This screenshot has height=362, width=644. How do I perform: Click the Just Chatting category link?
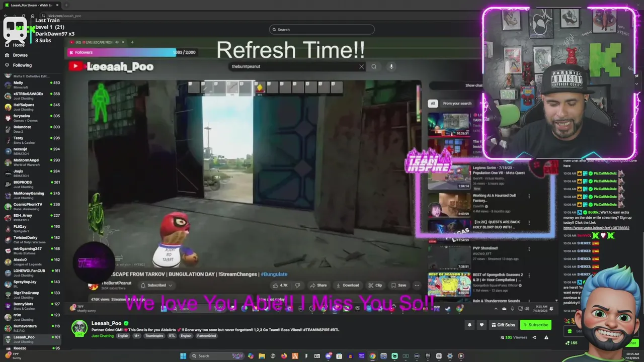[x=103, y=336]
